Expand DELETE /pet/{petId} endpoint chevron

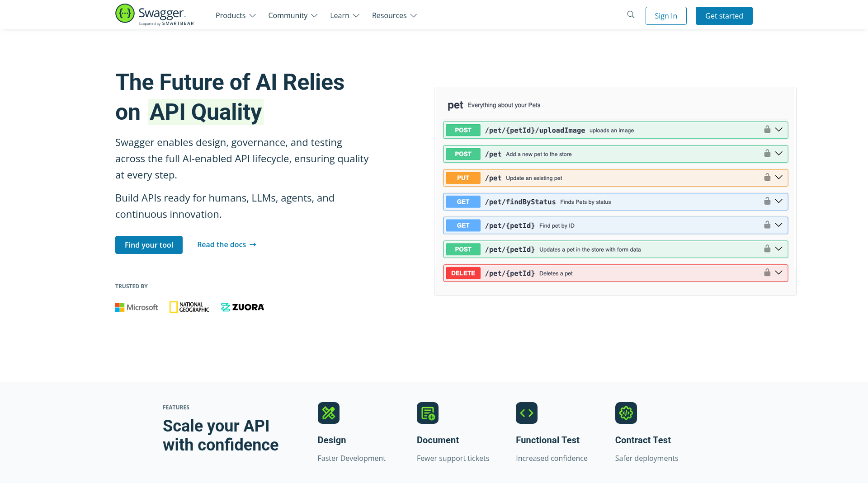pos(778,273)
